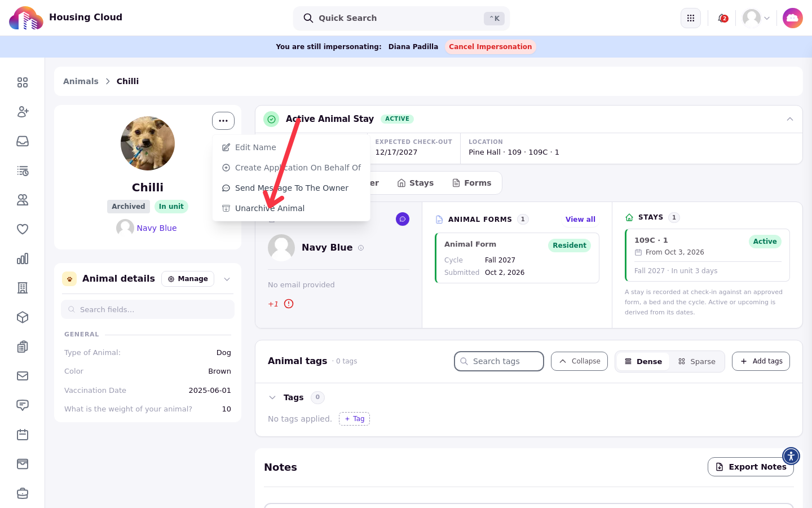
Task: Open the Manage animal details button
Action: click(188, 279)
